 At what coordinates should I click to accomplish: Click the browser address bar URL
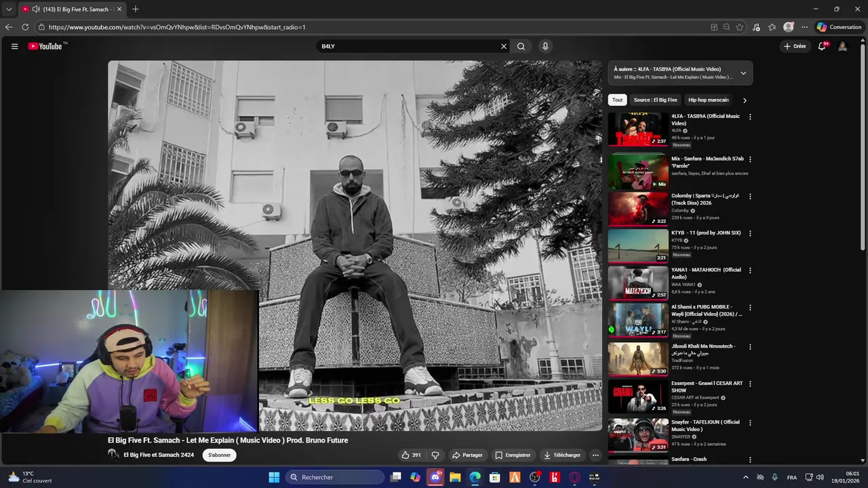[x=177, y=27]
